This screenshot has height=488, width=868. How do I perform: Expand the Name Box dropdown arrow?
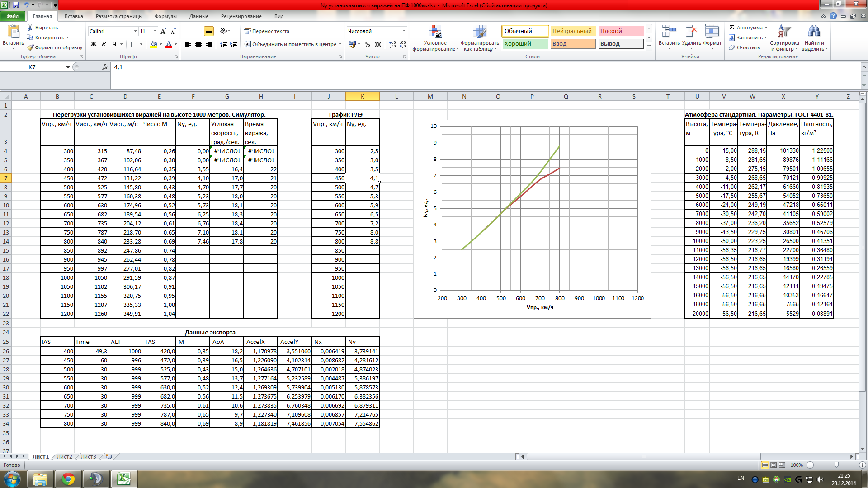(x=68, y=67)
